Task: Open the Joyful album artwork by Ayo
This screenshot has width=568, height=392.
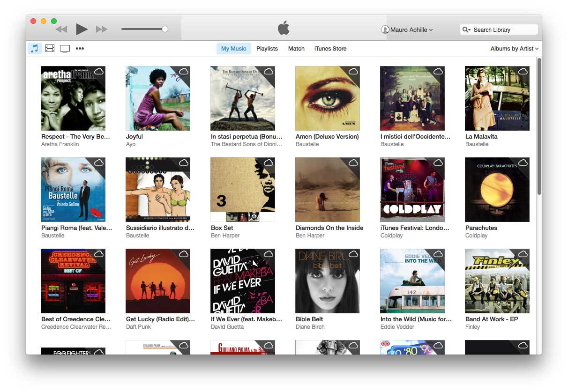Action: (158, 98)
